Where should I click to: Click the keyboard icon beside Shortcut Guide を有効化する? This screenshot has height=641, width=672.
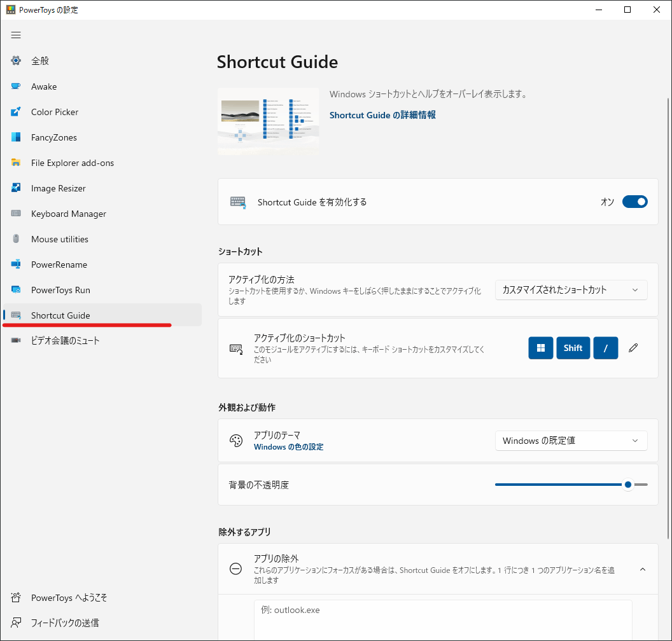(x=238, y=202)
